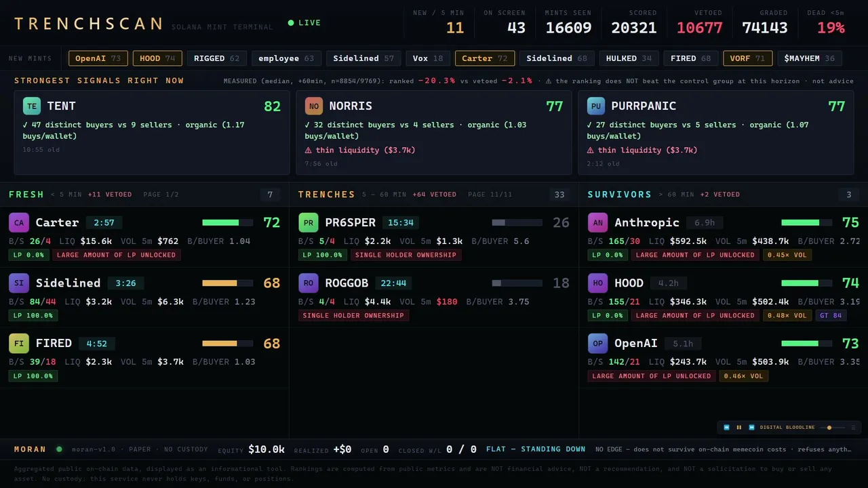Click FIRED's LP 100.0% tag
This screenshot has width=868, height=488.
tap(33, 375)
